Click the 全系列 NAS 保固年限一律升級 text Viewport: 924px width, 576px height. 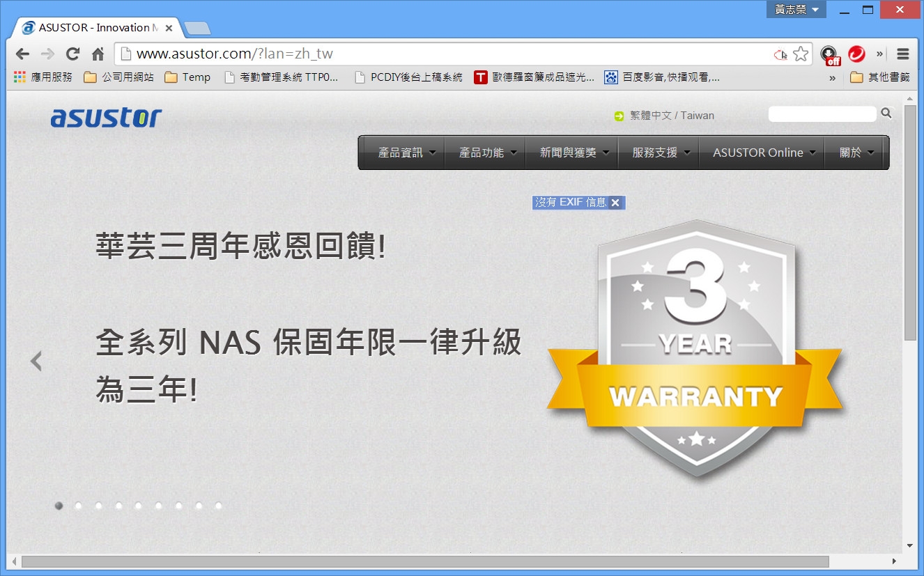click(309, 343)
